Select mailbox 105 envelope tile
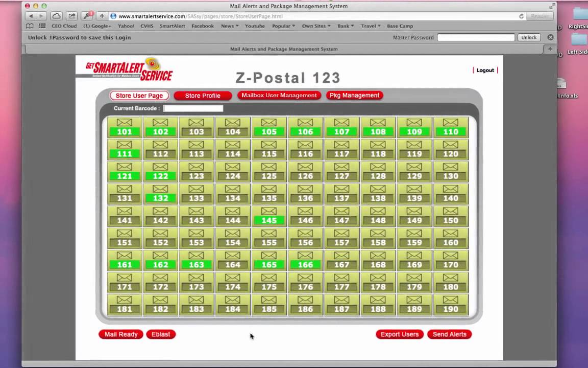This screenshot has width=588, height=368. [269, 127]
